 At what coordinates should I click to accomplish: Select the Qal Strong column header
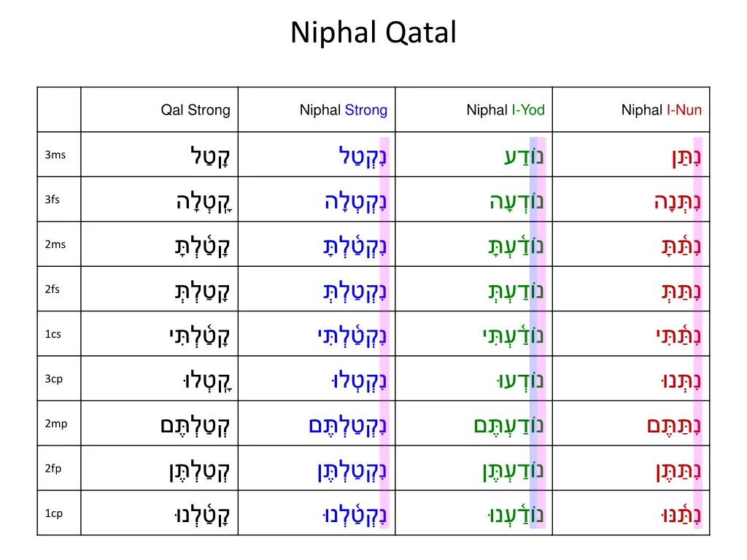coord(196,110)
